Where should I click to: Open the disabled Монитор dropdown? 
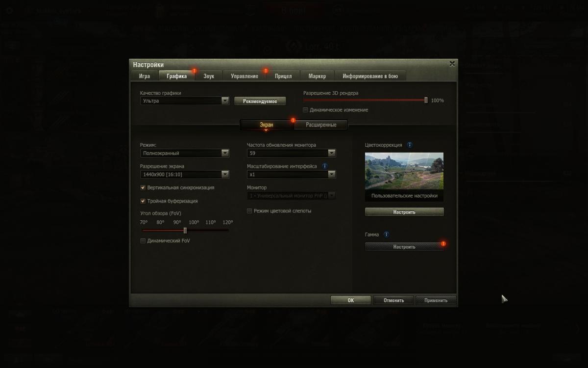pos(291,195)
